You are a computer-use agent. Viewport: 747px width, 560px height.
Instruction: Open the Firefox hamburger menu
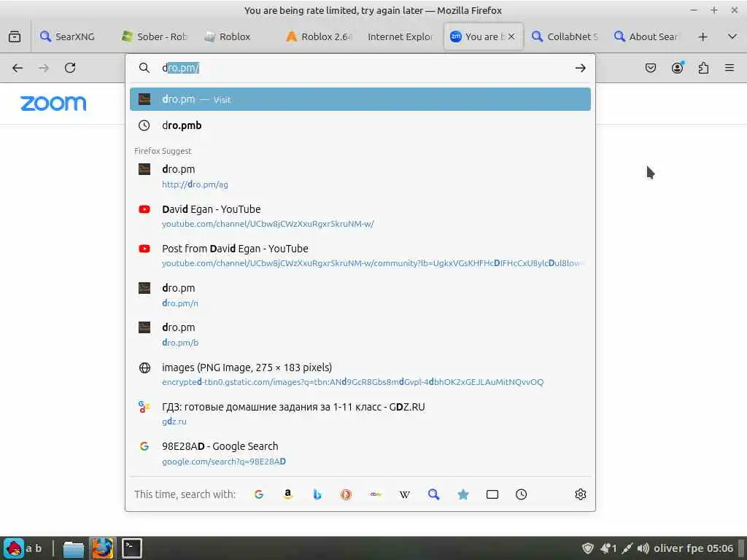click(729, 68)
